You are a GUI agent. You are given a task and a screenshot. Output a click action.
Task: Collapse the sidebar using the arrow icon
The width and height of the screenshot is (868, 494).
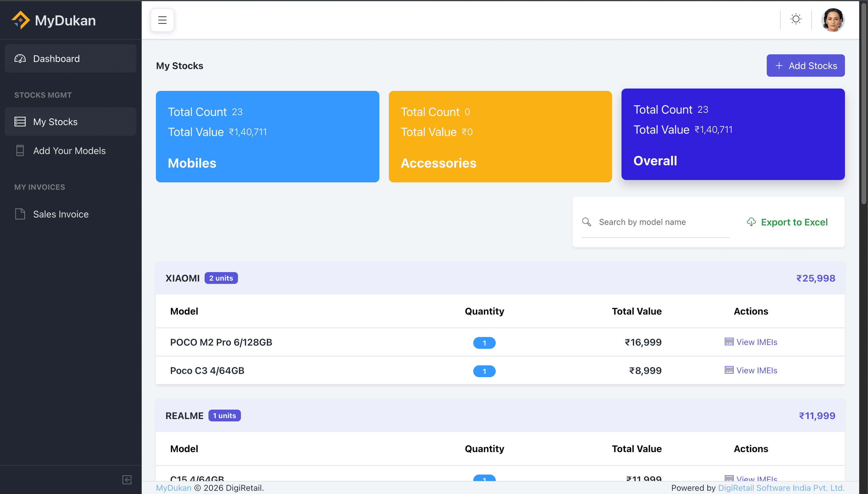coord(127,480)
